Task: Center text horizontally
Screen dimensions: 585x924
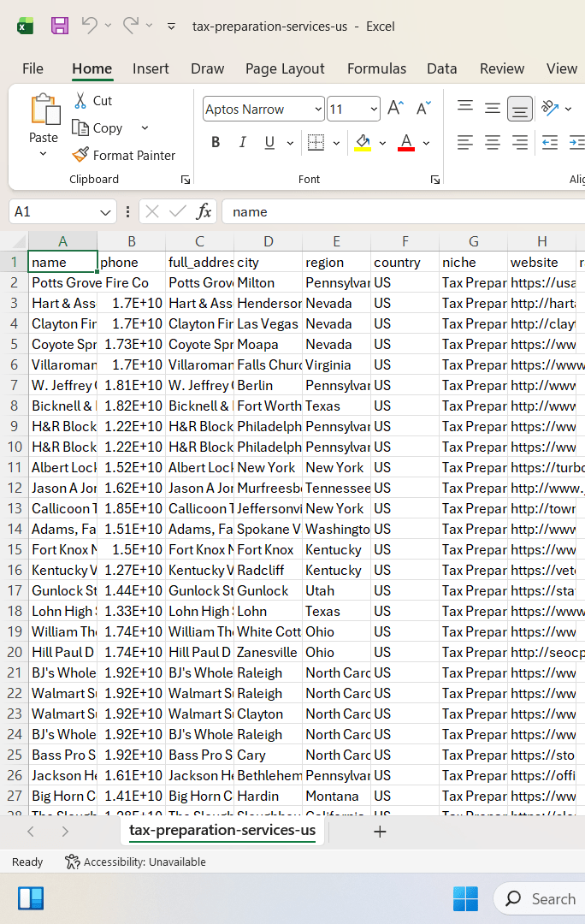Action: point(493,142)
